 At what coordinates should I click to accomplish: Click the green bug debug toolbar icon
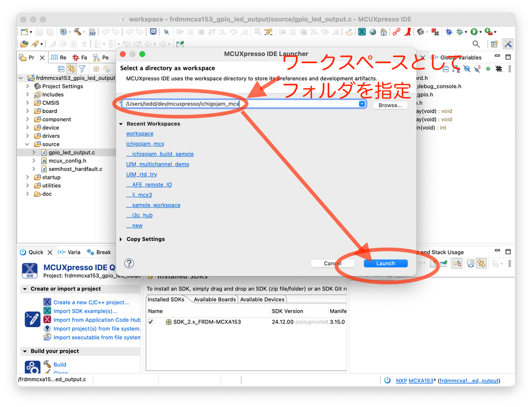point(460,32)
